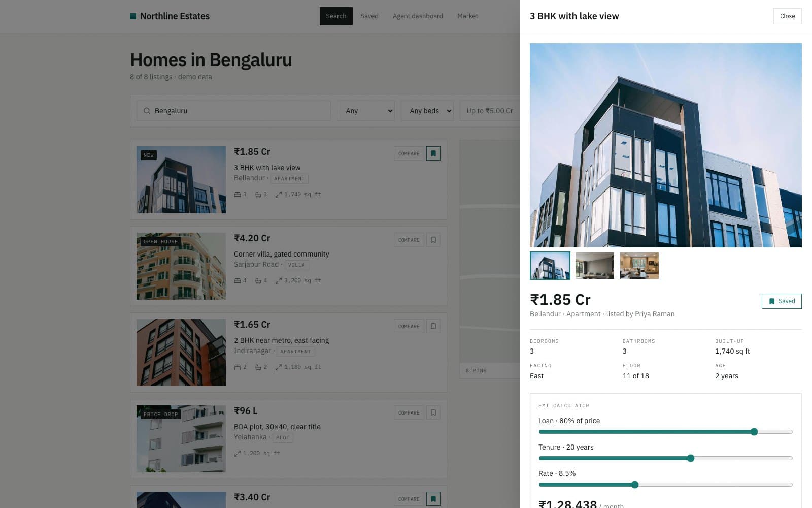Adjust the Tenure years slider

(665, 458)
